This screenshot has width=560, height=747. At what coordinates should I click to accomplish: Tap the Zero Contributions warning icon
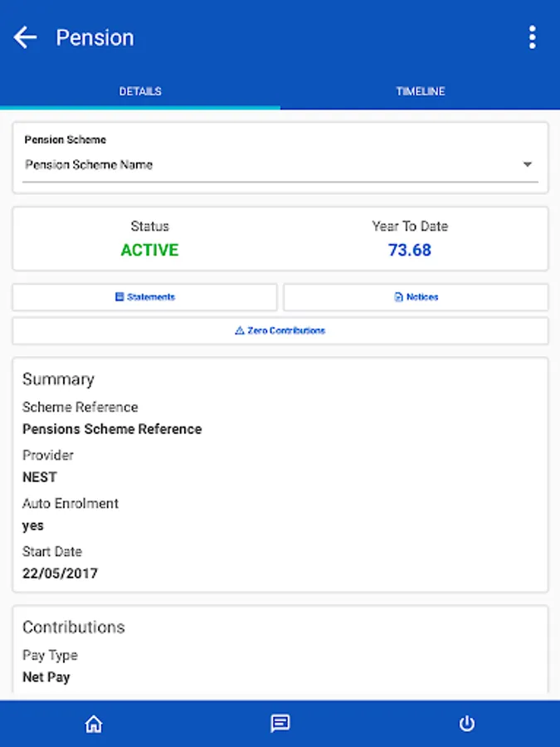click(239, 330)
